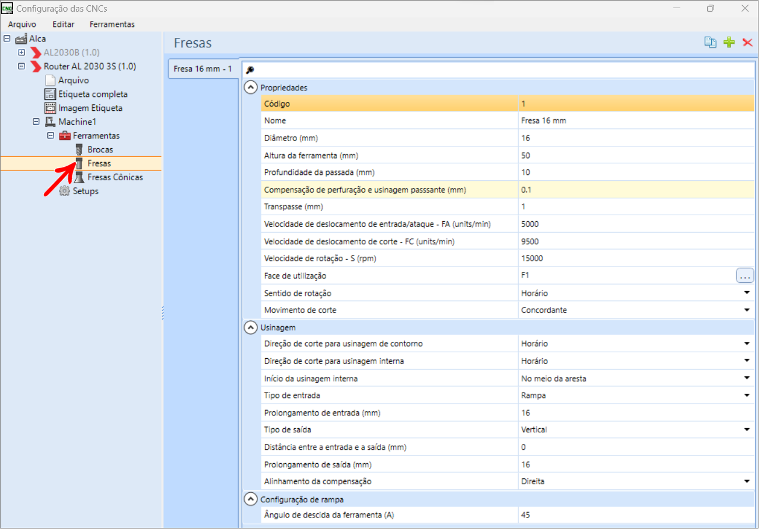Click the Fresas Cônicas conical cutter icon

pos(79,177)
